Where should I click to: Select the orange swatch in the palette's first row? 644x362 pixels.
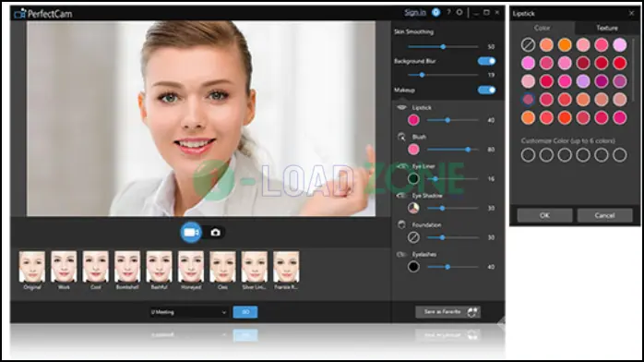click(x=565, y=44)
